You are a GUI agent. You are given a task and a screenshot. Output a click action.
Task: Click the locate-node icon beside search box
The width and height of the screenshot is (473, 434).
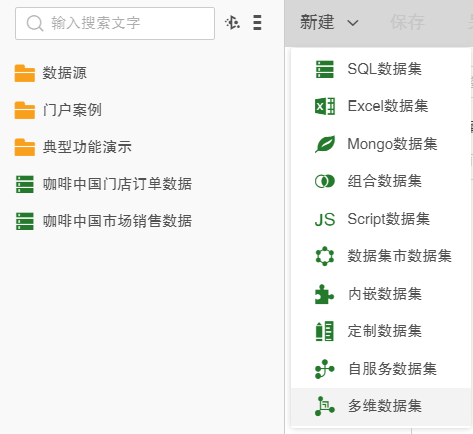(232, 23)
